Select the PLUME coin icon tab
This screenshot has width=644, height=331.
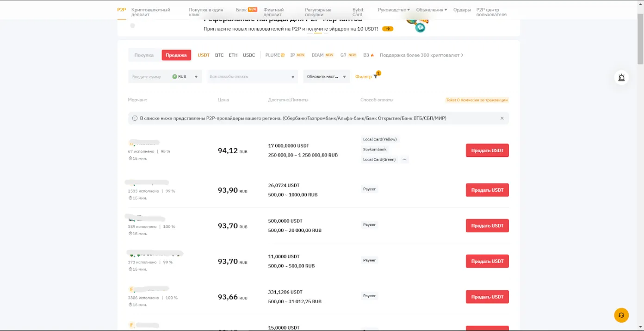[x=275, y=55]
